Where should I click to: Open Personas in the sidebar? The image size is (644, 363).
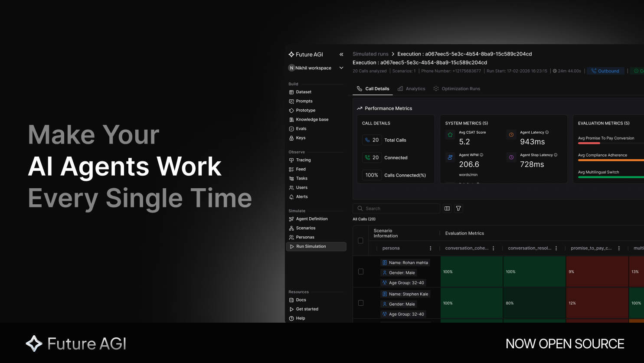click(x=301, y=237)
